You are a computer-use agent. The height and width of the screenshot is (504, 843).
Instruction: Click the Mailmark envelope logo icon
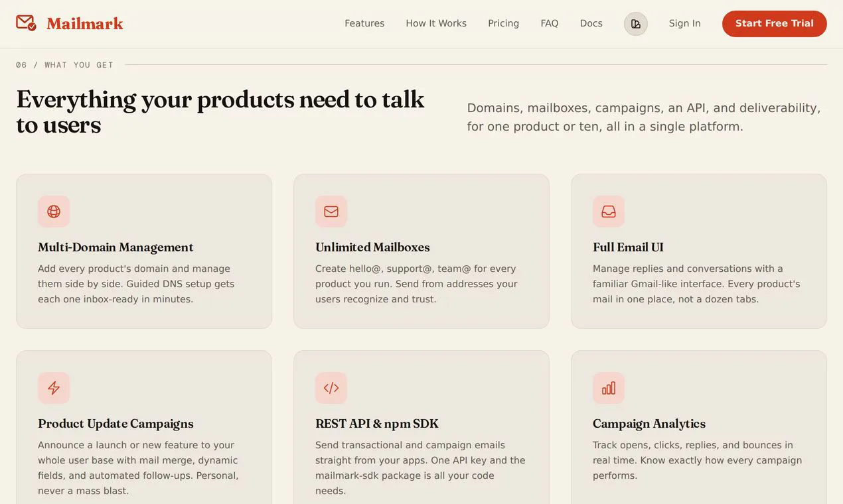pos(26,23)
